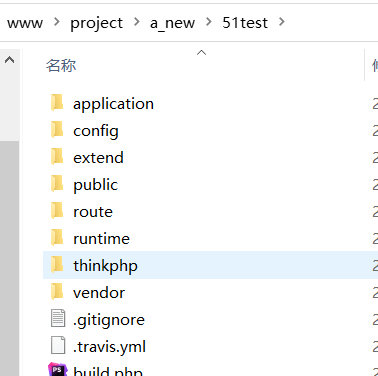Click the navigation pane scrollbar thumb
The height and width of the screenshot is (376, 378).
pos(9,258)
